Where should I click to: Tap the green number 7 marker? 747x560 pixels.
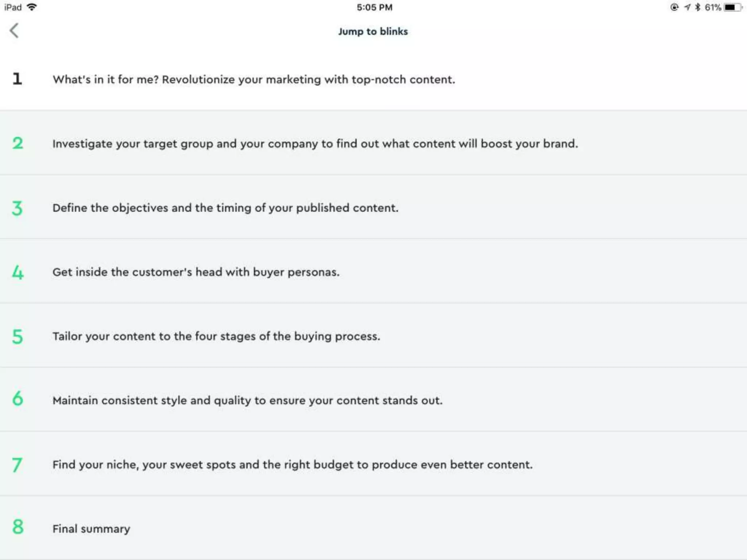click(17, 465)
